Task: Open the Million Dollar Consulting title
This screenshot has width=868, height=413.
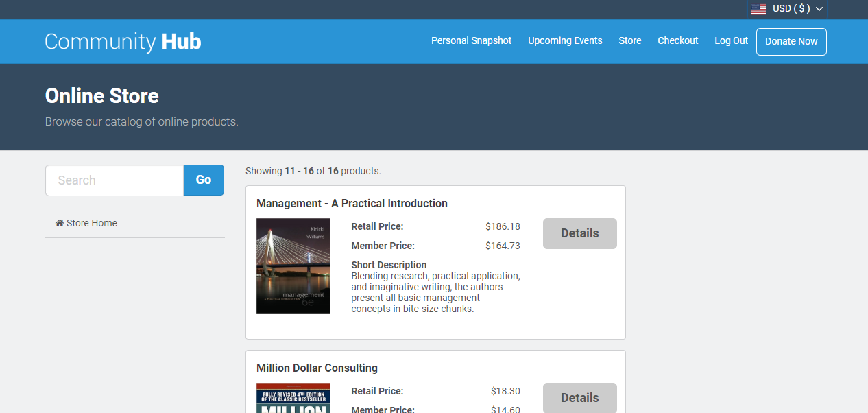Action: 317,368
